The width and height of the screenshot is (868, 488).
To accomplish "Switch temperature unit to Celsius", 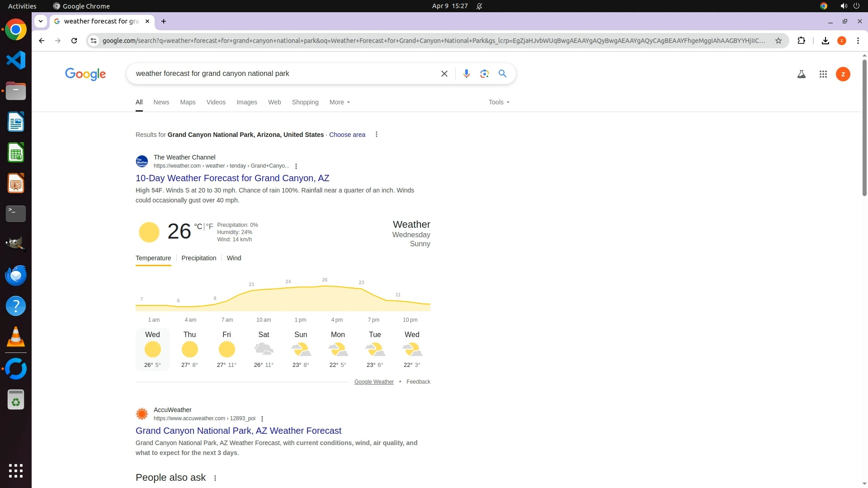I will (x=198, y=226).
